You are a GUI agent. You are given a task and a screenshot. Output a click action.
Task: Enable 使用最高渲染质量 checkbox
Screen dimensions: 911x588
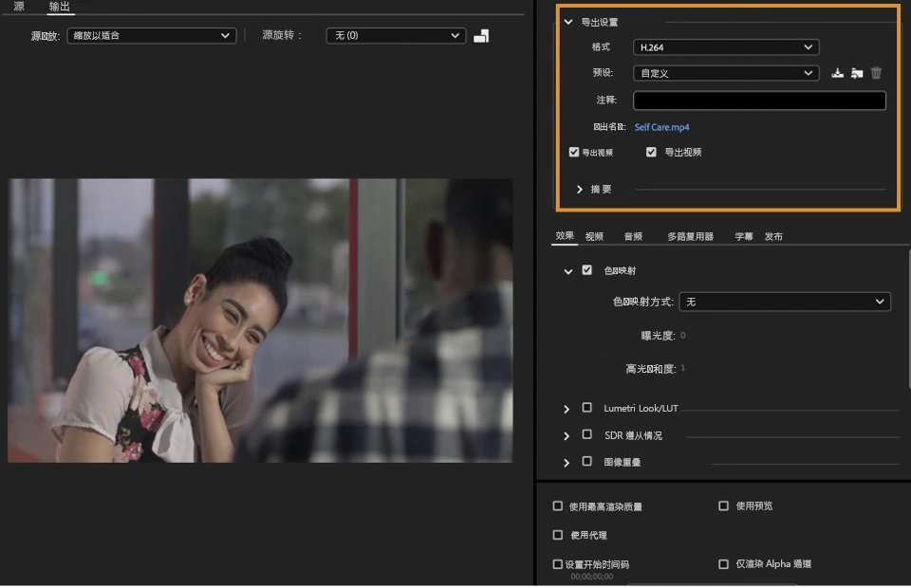558,506
